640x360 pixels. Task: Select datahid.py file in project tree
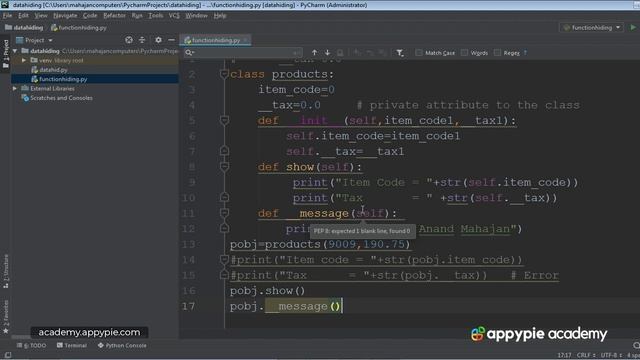49,70
